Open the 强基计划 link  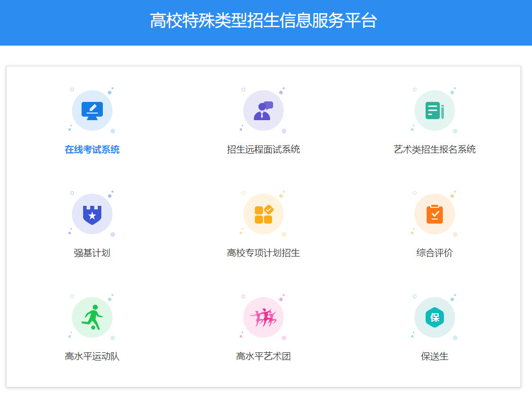tap(92, 253)
